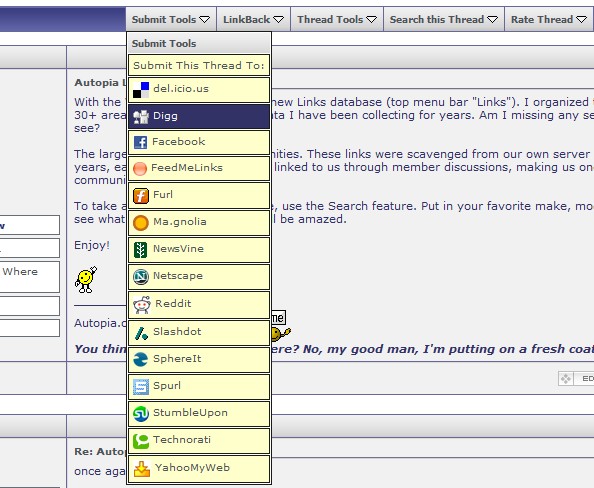Viewport: 594px width, 488px height.
Task: Click the SphereIt blue globe icon
Action: click(x=141, y=360)
